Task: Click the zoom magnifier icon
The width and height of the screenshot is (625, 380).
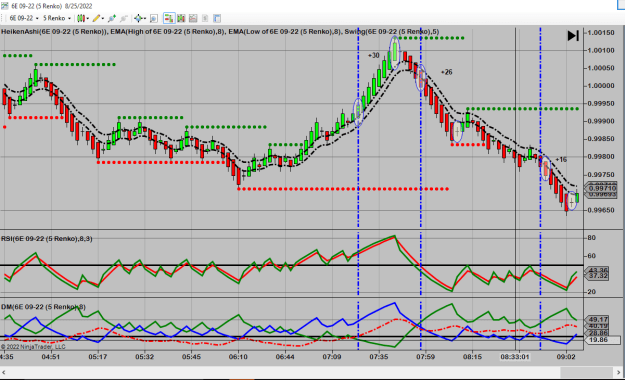Action: 154,18
